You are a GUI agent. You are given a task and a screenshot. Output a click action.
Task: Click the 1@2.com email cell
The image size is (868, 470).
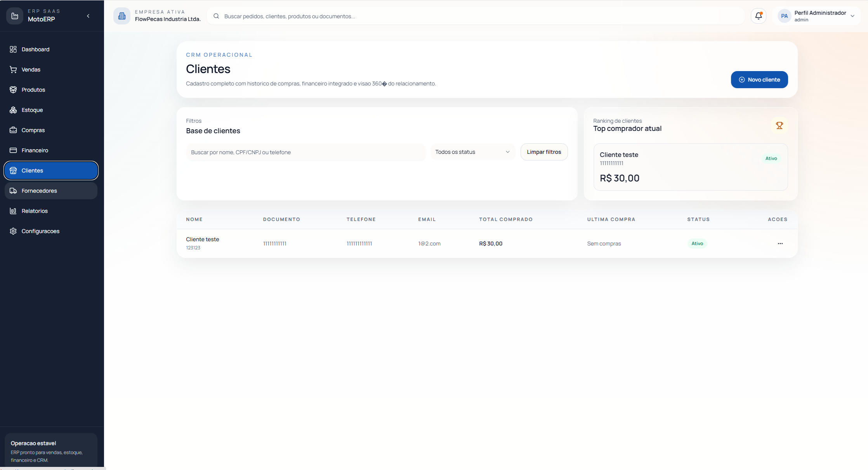429,244
